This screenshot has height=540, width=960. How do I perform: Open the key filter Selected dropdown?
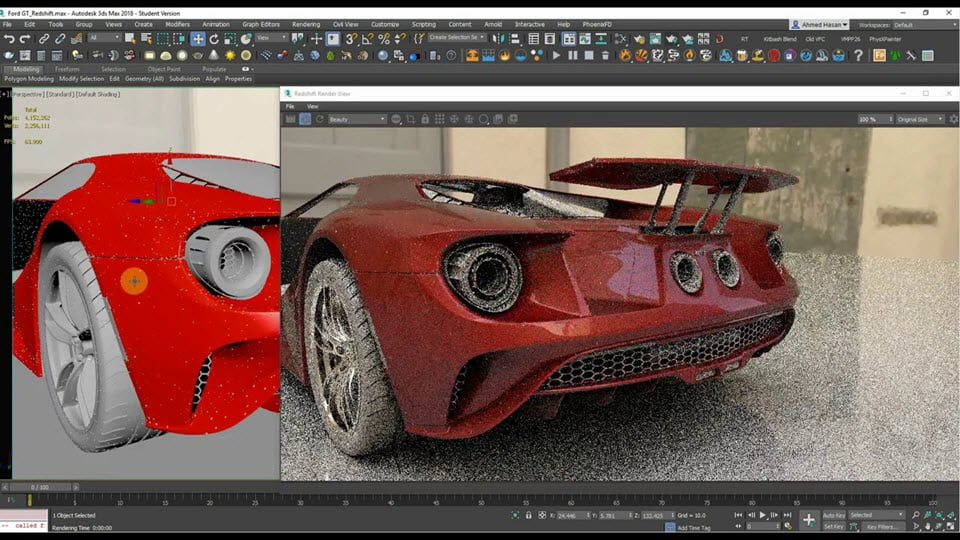pos(876,516)
